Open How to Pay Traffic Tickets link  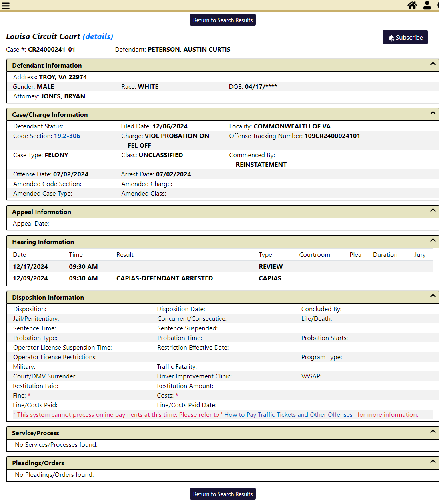tap(289, 415)
